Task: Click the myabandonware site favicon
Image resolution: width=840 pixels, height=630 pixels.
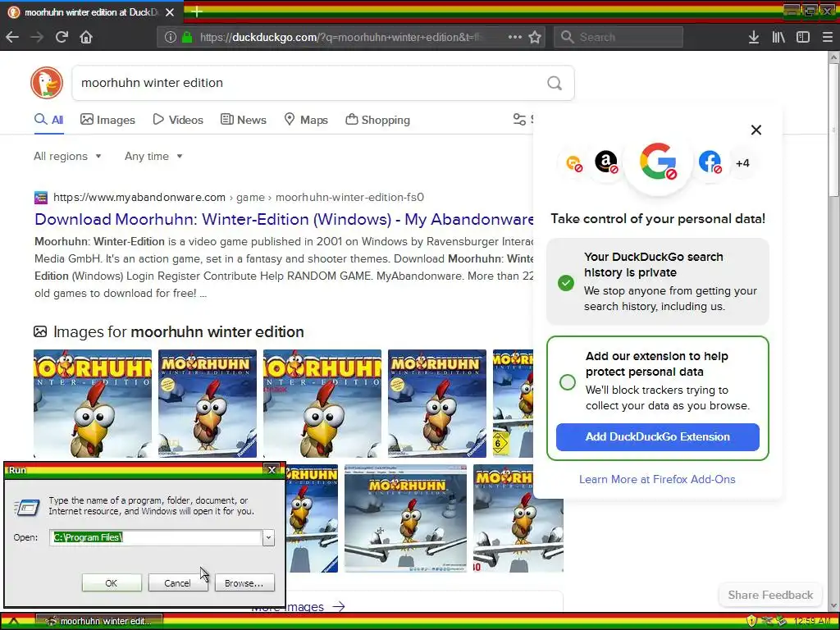Action: (x=41, y=198)
